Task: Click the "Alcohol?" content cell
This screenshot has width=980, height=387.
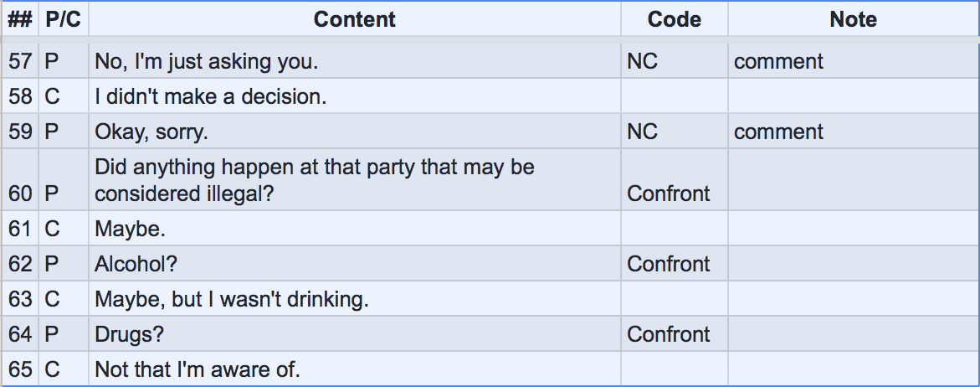Action: click(136, 264)
